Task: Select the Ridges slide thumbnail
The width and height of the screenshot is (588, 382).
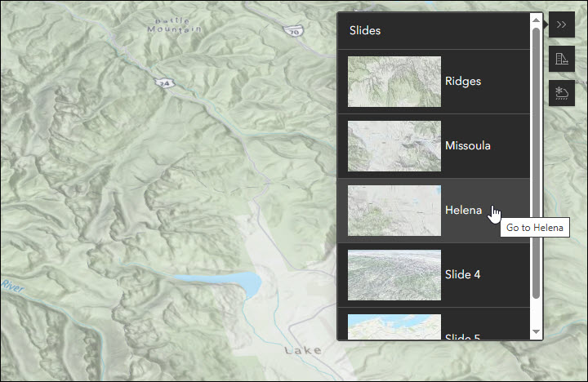Action: (x=394, y=82)
